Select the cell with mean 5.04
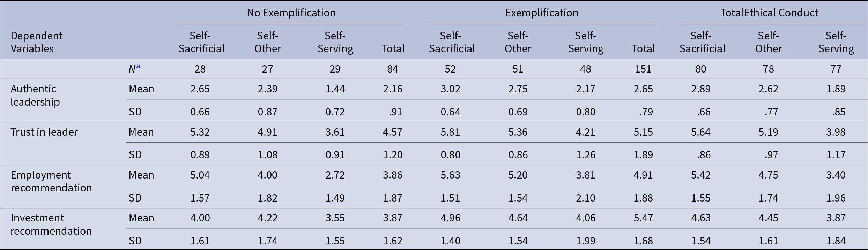Viewport: 868px width, 250px height. (200, 175)
